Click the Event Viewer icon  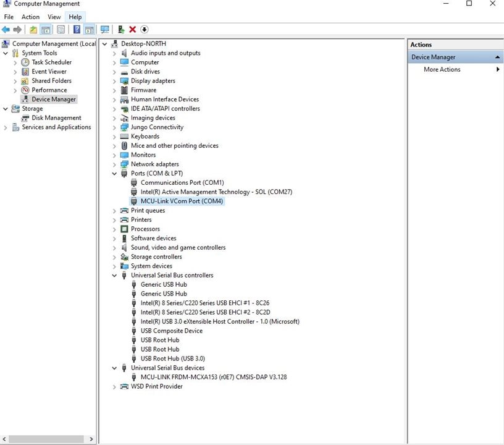[25, 71]
